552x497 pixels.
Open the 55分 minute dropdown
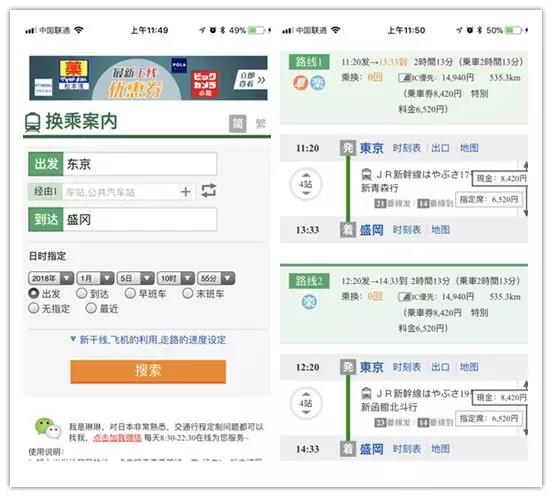[x=216, y=278]
